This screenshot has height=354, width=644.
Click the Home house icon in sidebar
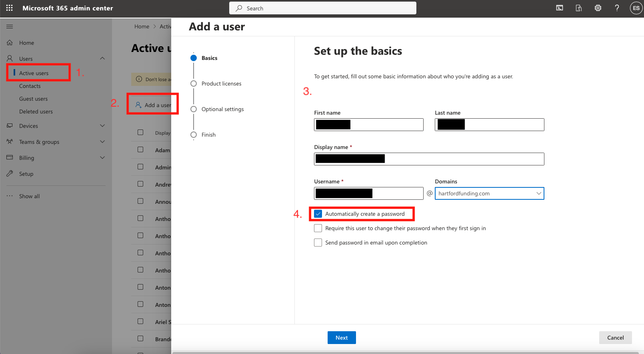10,42
